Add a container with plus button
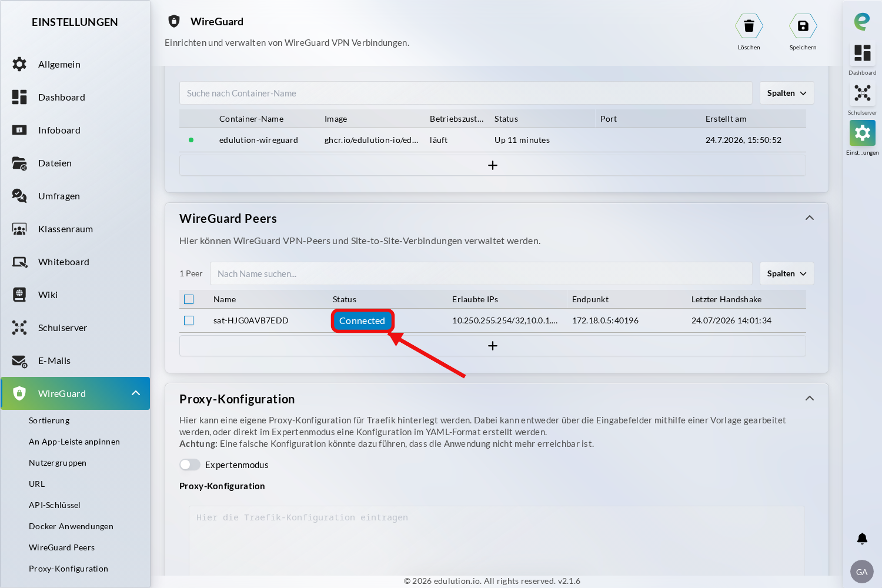 click(x=493, y=165)
